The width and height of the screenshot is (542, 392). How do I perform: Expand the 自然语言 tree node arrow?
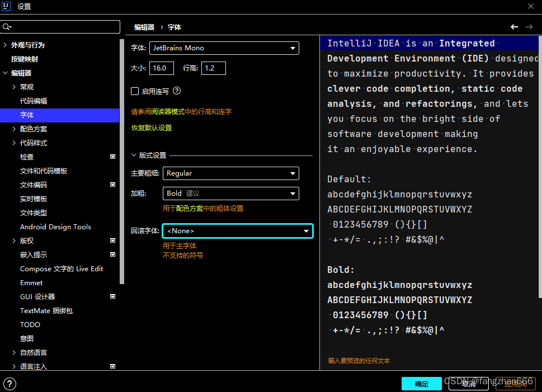(14, 352)
